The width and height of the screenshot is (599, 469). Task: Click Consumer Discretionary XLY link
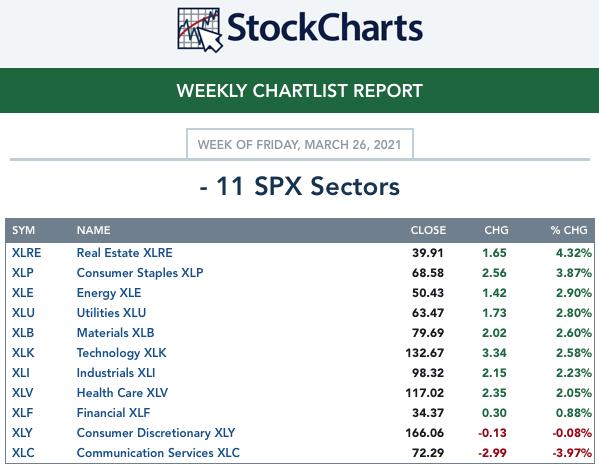pyautogui.click(x=156, y=433)
